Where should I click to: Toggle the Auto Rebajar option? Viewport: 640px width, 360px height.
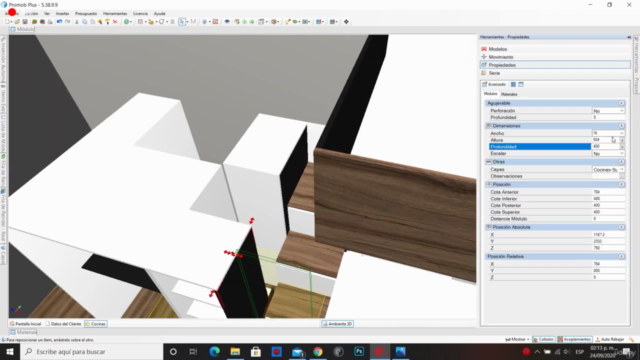610,339
